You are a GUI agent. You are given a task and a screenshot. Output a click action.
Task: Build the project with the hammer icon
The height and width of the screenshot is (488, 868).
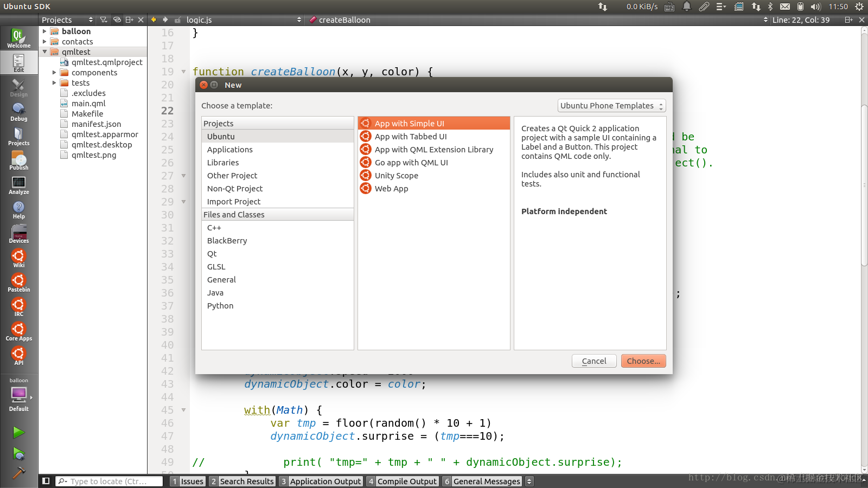point(18,473)
